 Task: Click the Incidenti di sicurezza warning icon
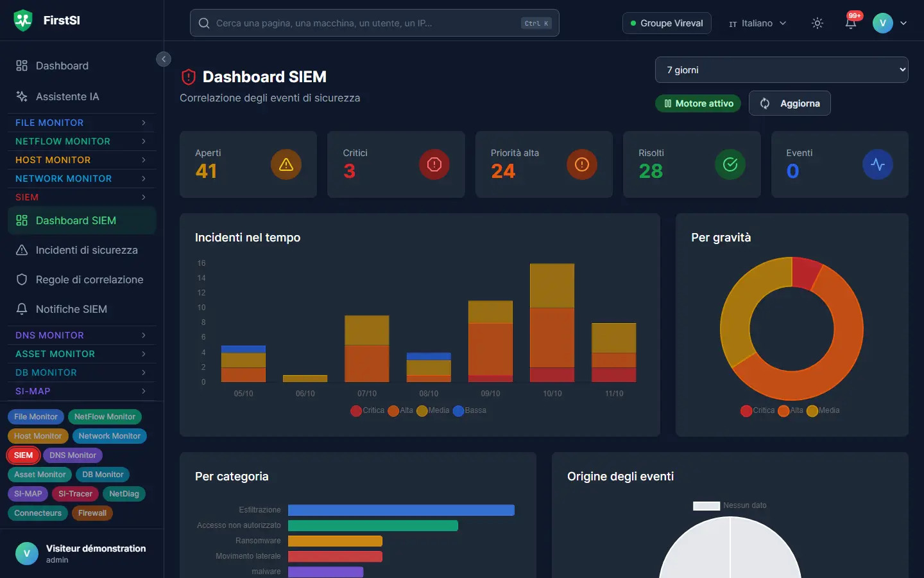tap(22, 250)
